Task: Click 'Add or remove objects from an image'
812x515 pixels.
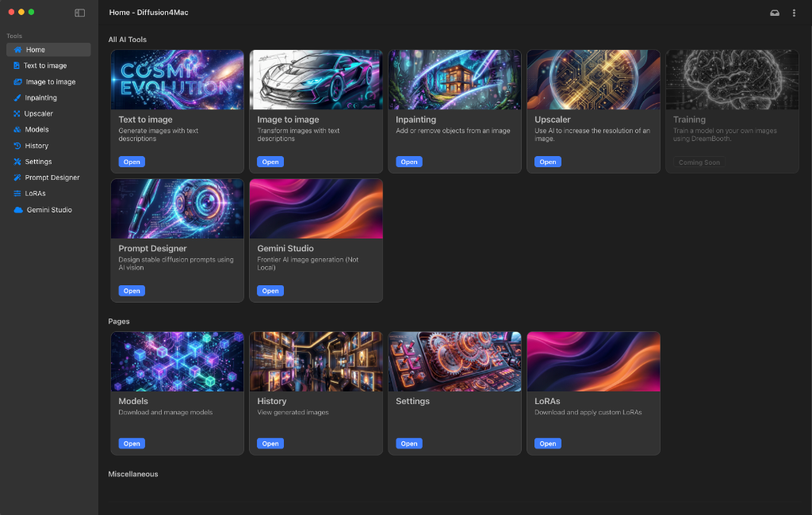Action: tap(453, 131)
